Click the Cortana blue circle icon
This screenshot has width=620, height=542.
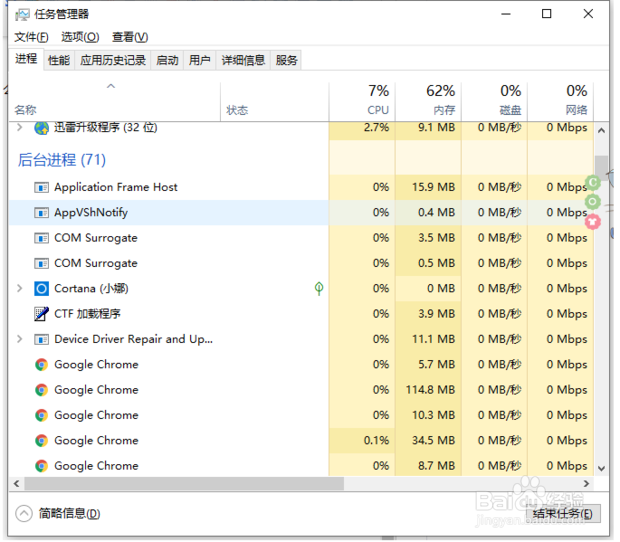click(x=42, y=289)
